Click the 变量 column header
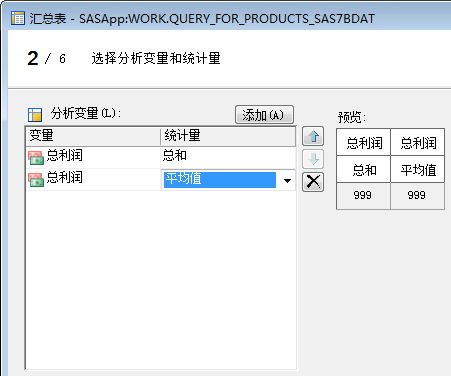This screenshot has height=376, width=451. click(x=93, y=136)
